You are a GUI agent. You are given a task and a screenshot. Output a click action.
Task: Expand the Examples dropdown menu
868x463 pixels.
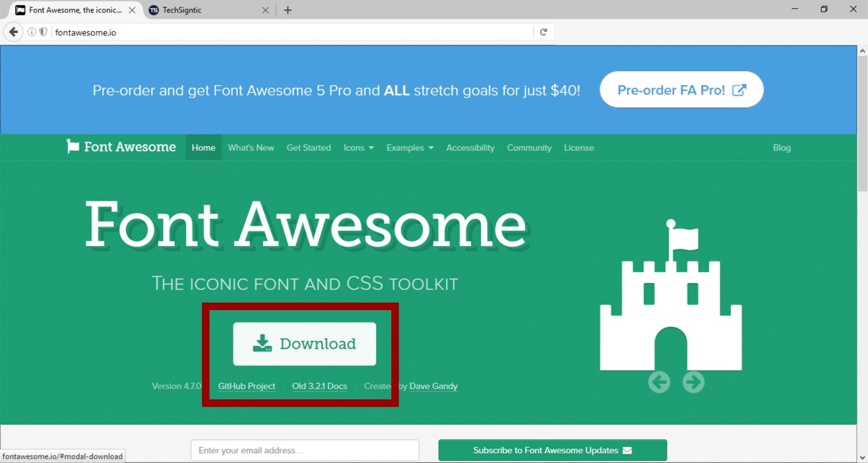click(x=410, y=148)
